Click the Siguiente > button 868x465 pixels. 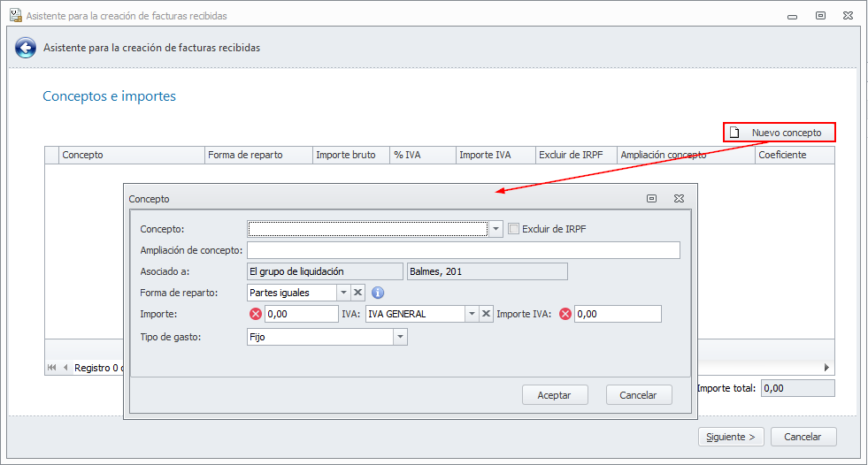731,437
